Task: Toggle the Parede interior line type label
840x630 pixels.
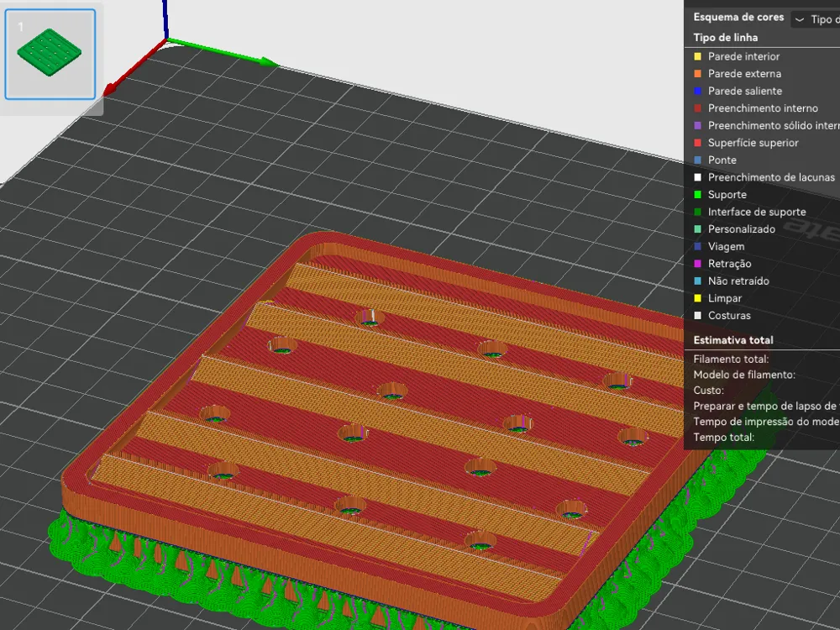Action: 743,56
